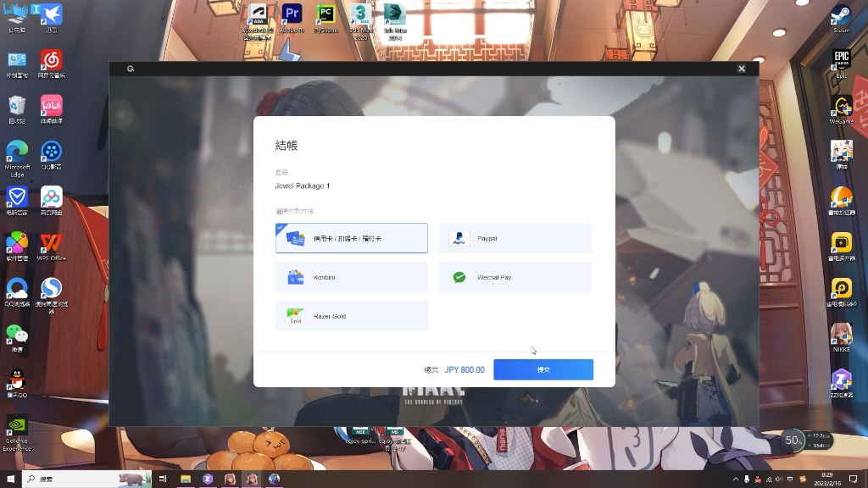This screenshot has width=868, height=488.
Task: Choose the Konbini payment option
Action: (351, 276)
